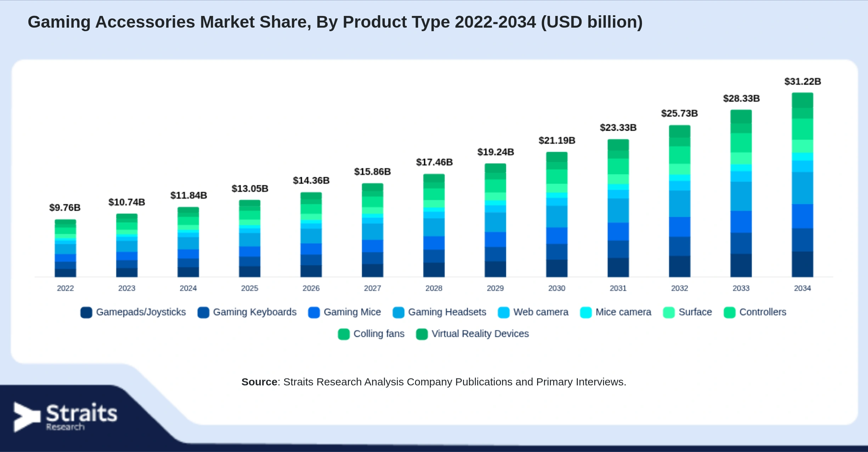The height and width of the screenshot is (452, 868).
Task: Click the Mice camera legend swatch
Action: pyautogui.click(x=586, y=312)
